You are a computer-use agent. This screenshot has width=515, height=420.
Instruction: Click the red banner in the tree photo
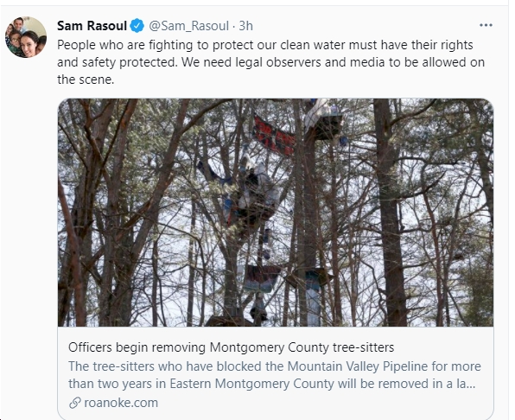(274, 135)
